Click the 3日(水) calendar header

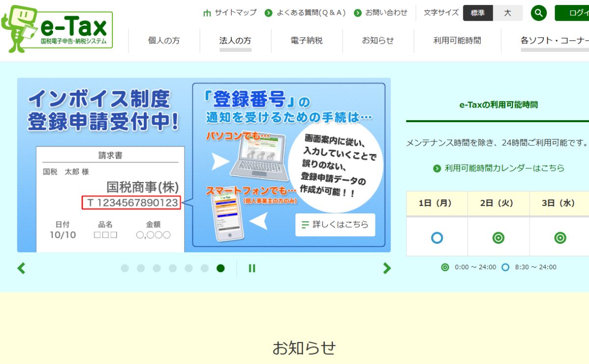[x=560, y=203]
